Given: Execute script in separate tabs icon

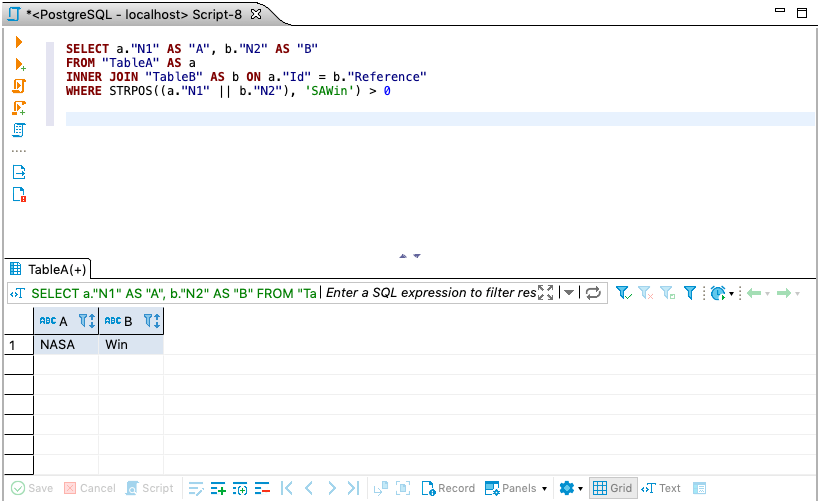Looking at the screenshot, I should [x=19, y=108].
